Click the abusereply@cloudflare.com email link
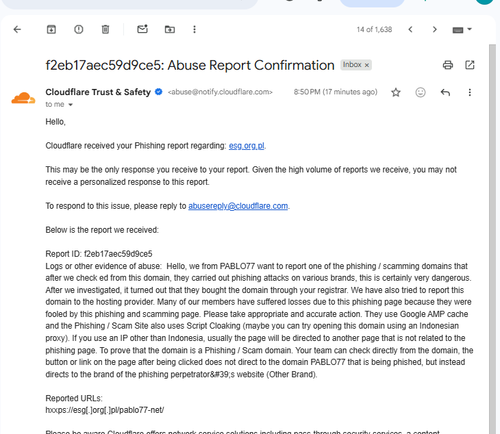This screenshot has height=434, width=500. (x=238, y=206)
